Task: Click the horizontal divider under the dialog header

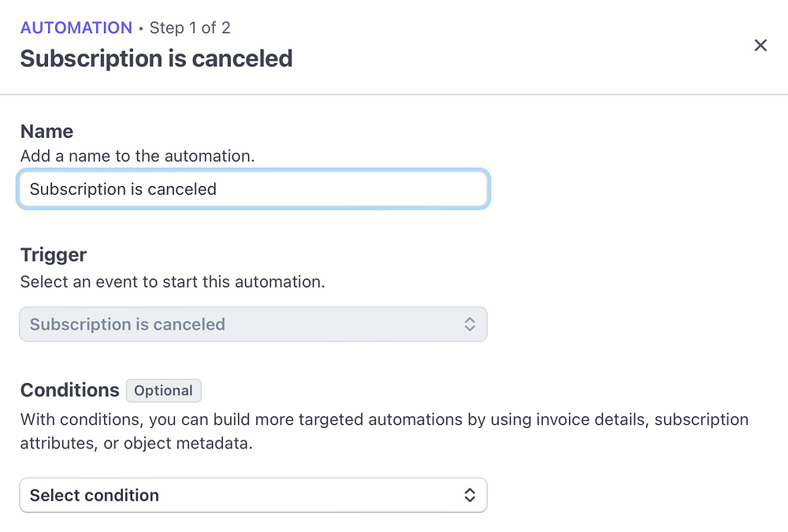Action: [394, 95]
